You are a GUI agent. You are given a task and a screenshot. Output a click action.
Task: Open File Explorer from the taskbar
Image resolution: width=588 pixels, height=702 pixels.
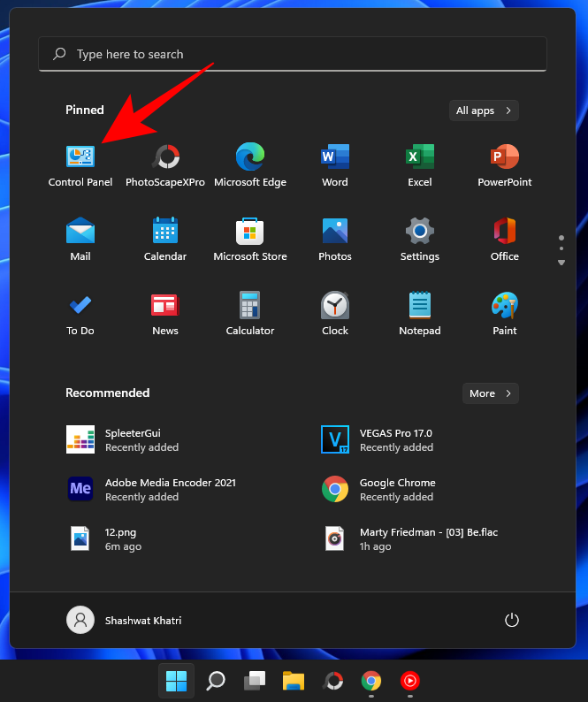(x=294, y=681)
